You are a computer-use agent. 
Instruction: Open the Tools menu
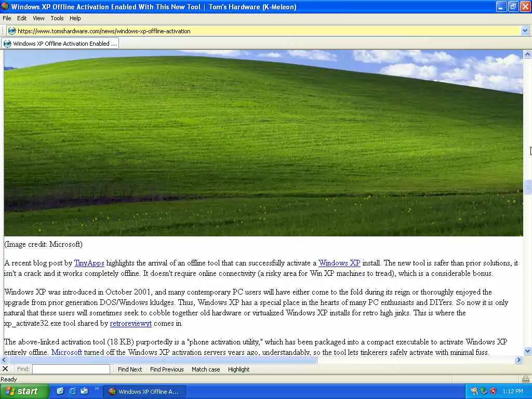click(57, 18)
